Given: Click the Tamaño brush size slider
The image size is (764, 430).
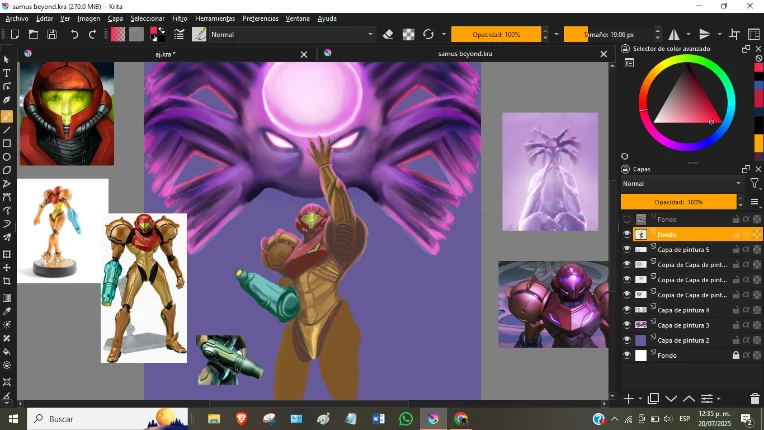Looking at the screenshot, I should pyautogui.click(x=609, y=35).
